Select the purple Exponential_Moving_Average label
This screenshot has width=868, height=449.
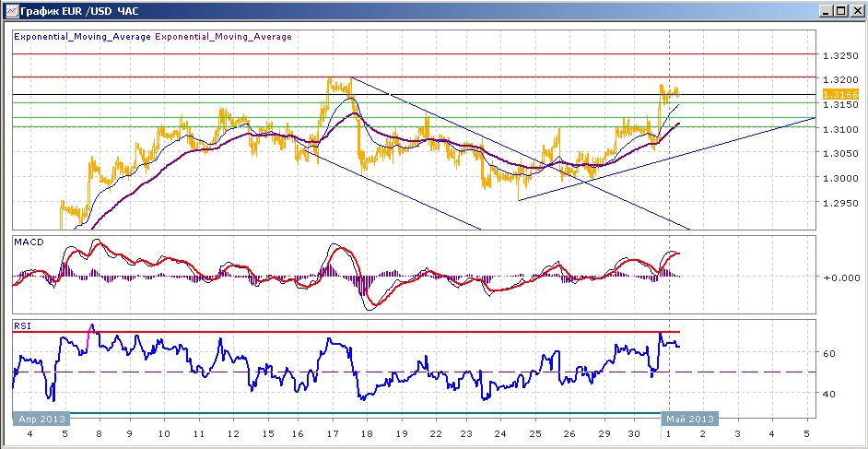click(x=223, y=37)
